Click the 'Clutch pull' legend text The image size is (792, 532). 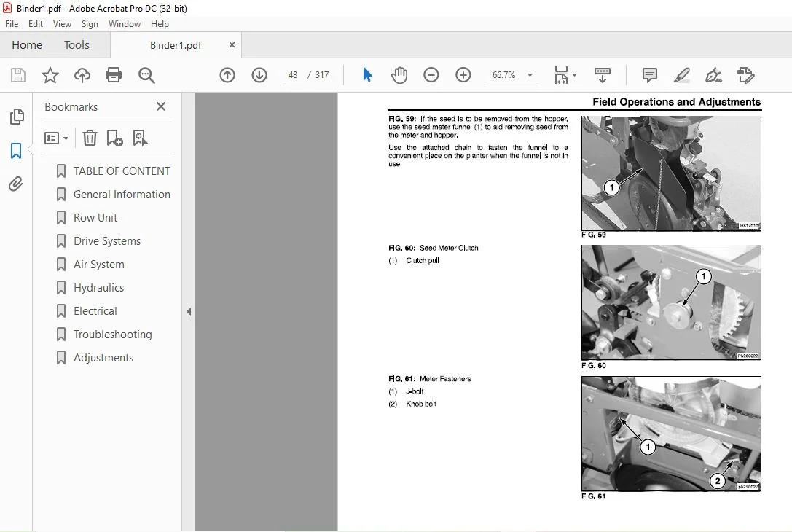423,261
